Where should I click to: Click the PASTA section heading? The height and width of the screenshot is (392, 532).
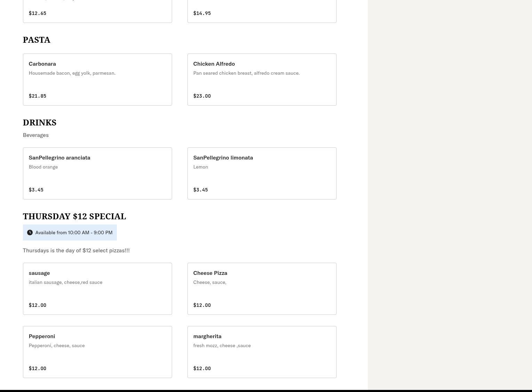point(37,40)
